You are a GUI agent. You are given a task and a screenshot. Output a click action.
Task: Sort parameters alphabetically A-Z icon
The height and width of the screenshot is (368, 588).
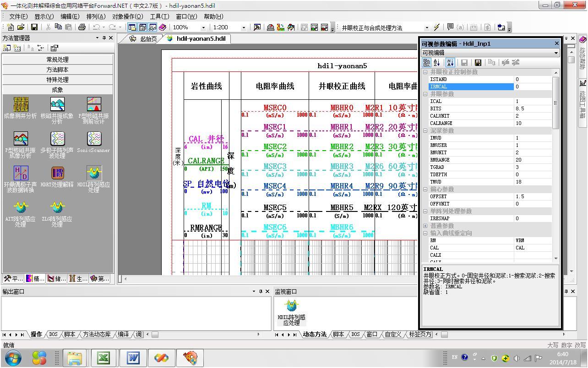(436, 63)
